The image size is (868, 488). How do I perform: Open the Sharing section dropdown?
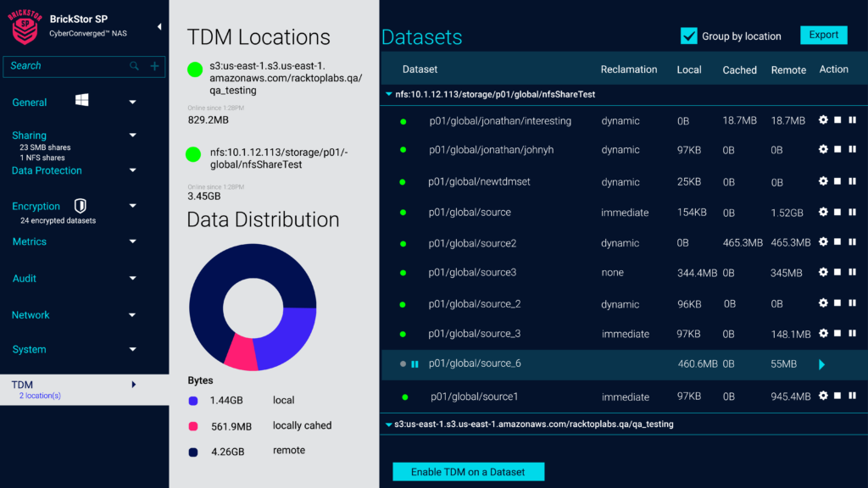(132, 135)
